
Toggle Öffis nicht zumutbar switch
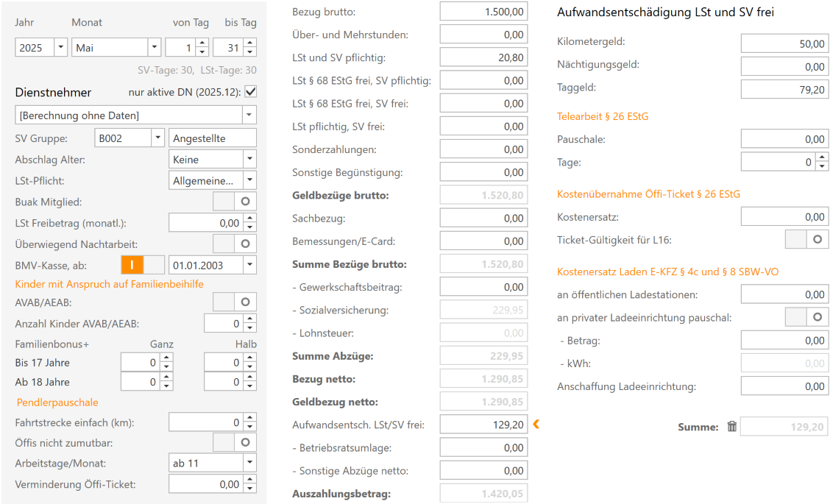(234, 441)
